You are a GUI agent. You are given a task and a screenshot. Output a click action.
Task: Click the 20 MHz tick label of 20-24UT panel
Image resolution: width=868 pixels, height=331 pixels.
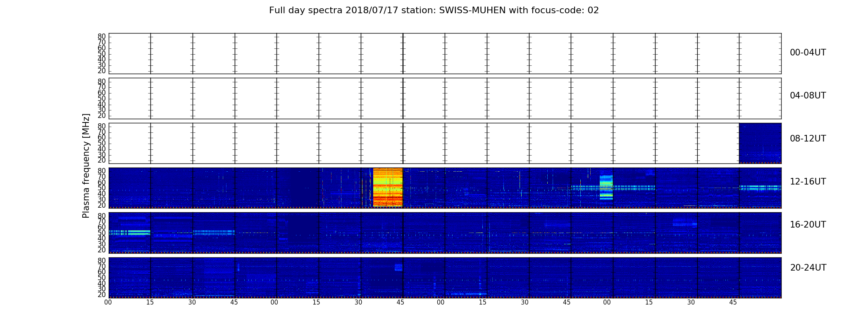[102, 295]
